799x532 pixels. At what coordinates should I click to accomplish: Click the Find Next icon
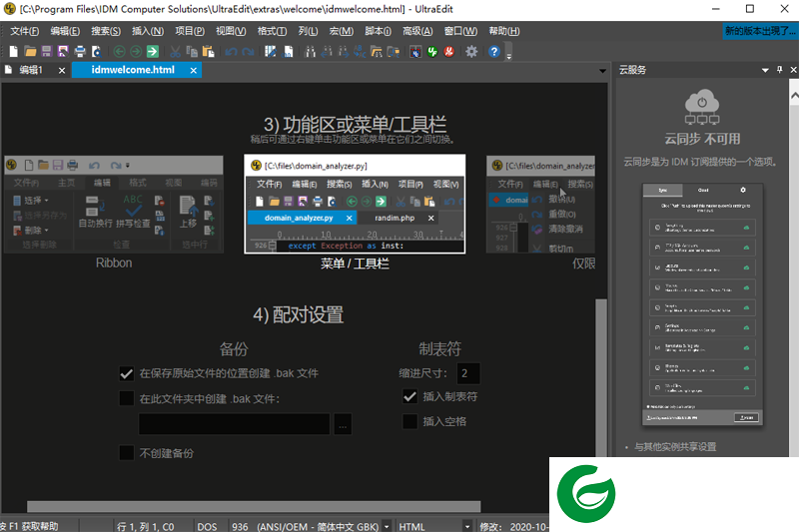click(x=344, y=52)
